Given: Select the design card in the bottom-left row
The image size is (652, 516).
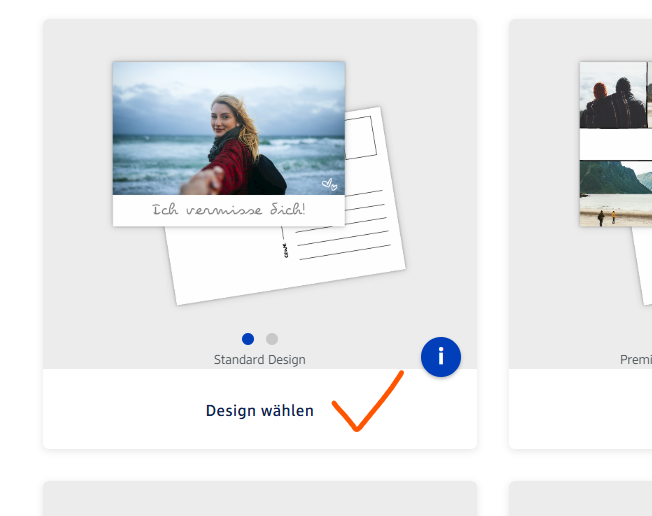Looking at the screenshot, I should pyautogui.click(x=259, y=499).
